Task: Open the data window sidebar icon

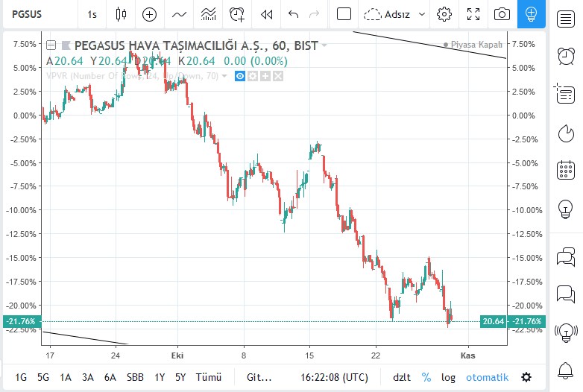Action: pos(565,94)
